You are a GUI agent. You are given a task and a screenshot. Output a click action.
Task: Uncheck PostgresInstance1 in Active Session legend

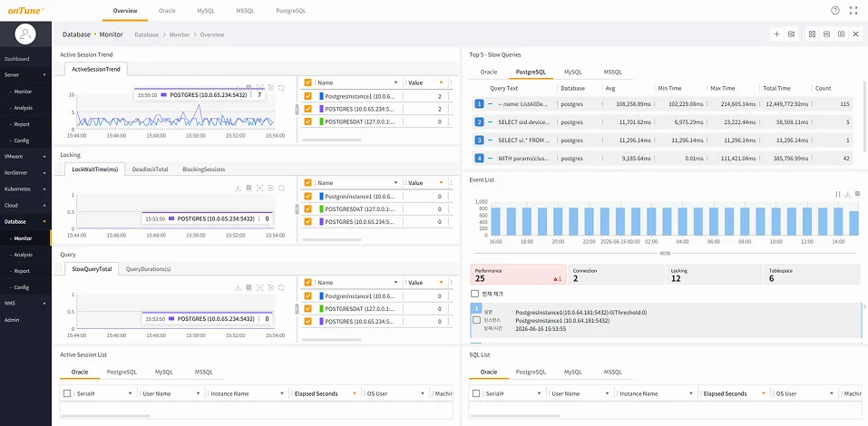coord(308,96)
